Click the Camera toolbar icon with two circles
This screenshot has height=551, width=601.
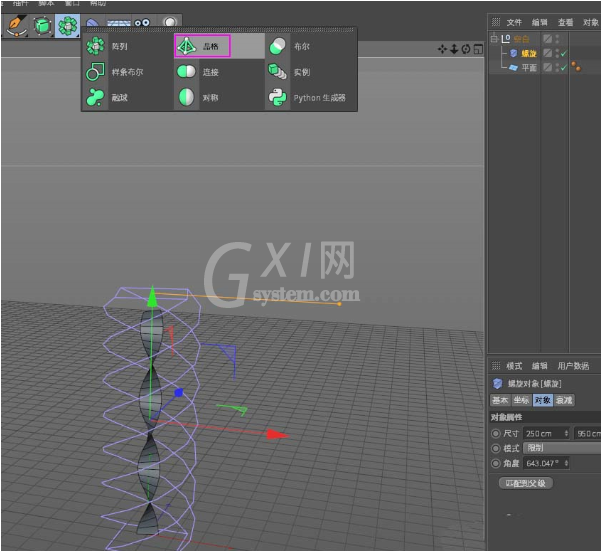pos(142,23)
